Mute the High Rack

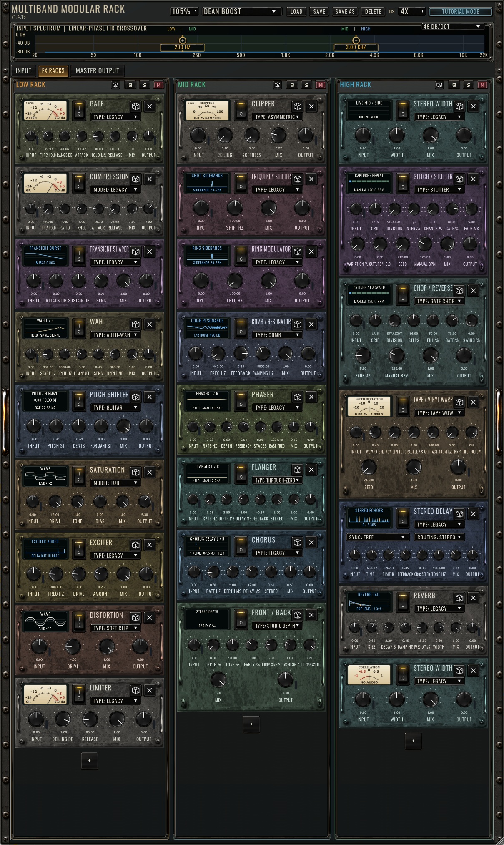coord(482,85)
